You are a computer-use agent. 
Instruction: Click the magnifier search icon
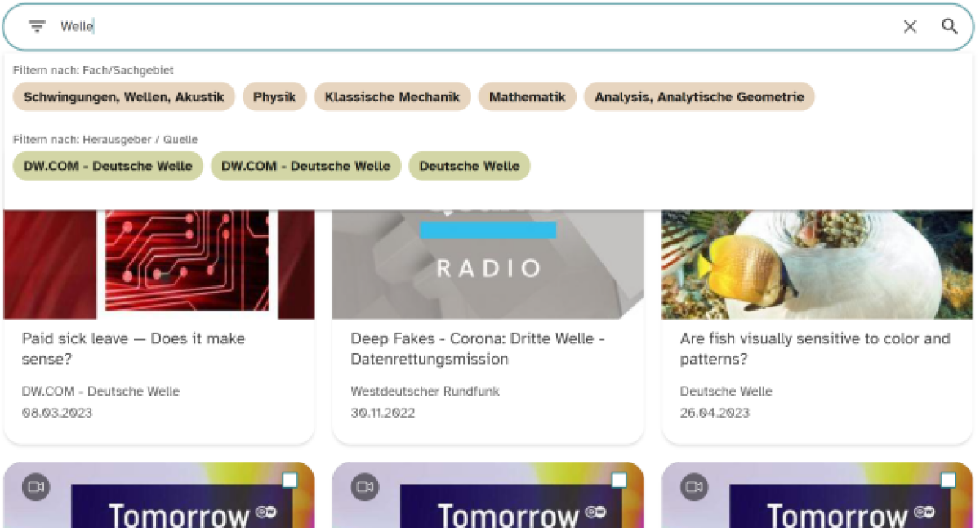tap(949, 26)
